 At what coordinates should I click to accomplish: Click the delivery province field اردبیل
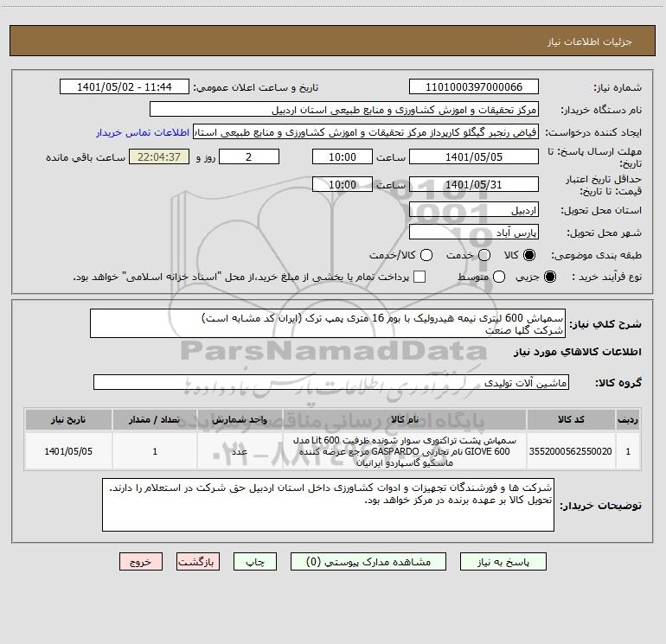(474, 210)
